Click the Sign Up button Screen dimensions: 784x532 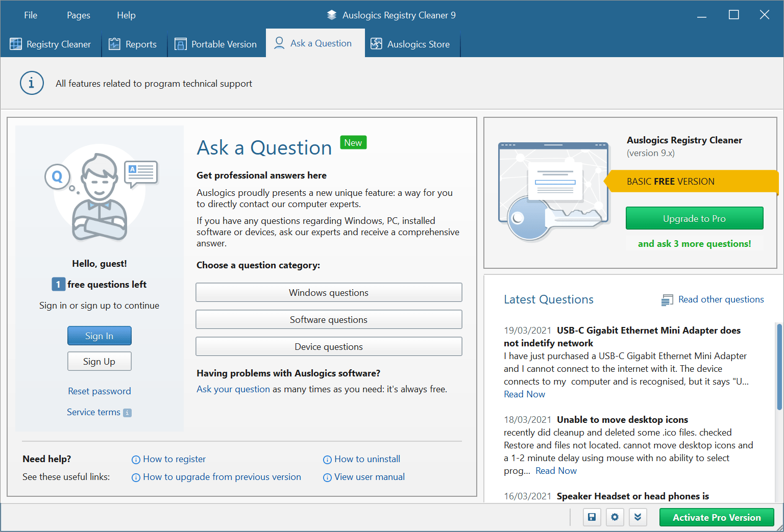100,361
